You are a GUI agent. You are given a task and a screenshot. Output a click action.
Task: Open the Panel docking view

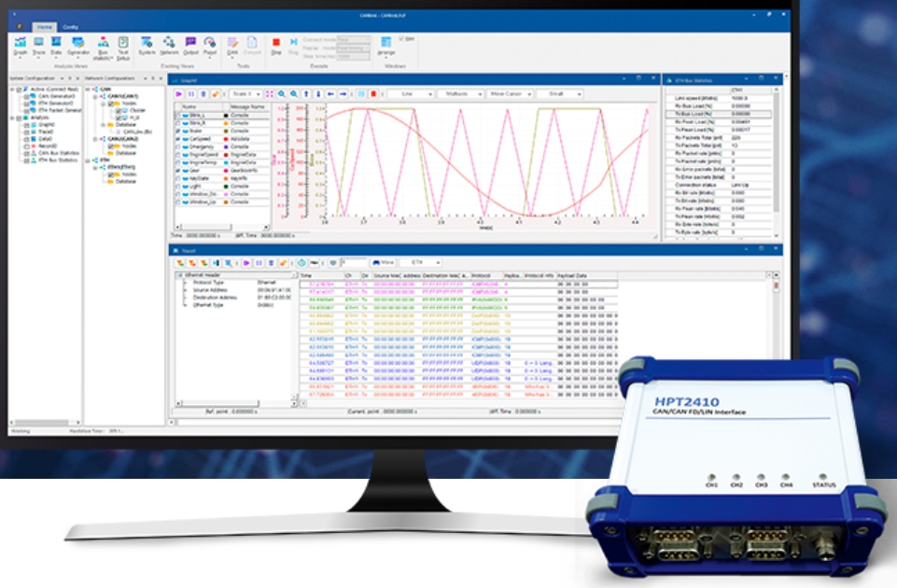(210, 46)
